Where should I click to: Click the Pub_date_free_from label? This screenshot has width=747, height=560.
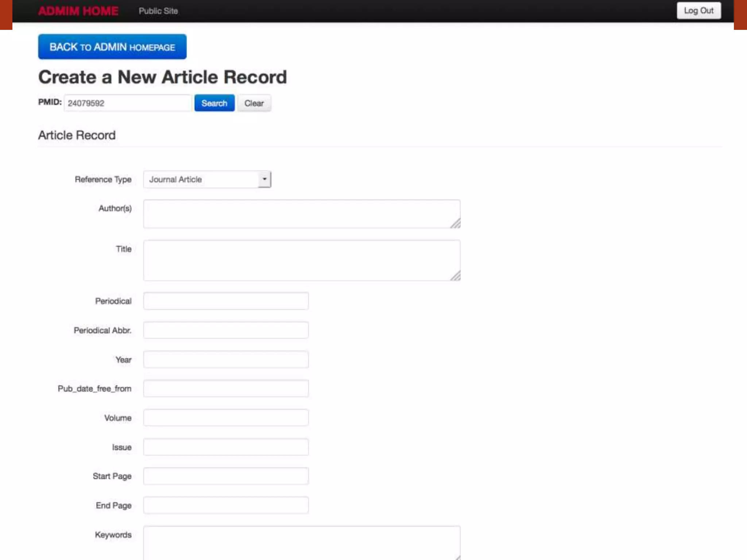tap(94, 389)
